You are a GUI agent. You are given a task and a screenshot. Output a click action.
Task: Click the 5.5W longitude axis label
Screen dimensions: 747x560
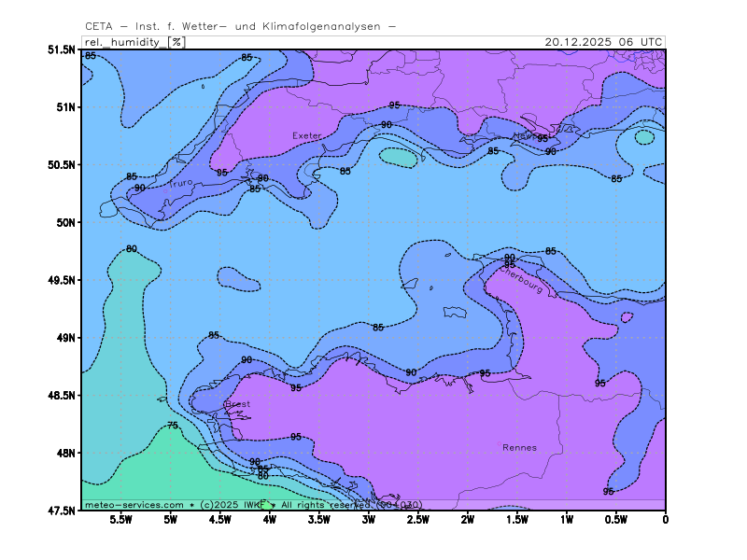pyautogui.click(x=120, y=520)
